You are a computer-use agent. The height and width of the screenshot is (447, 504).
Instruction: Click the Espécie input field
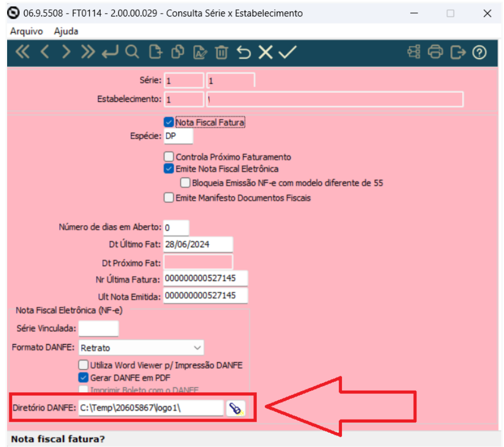pos(178,136)
